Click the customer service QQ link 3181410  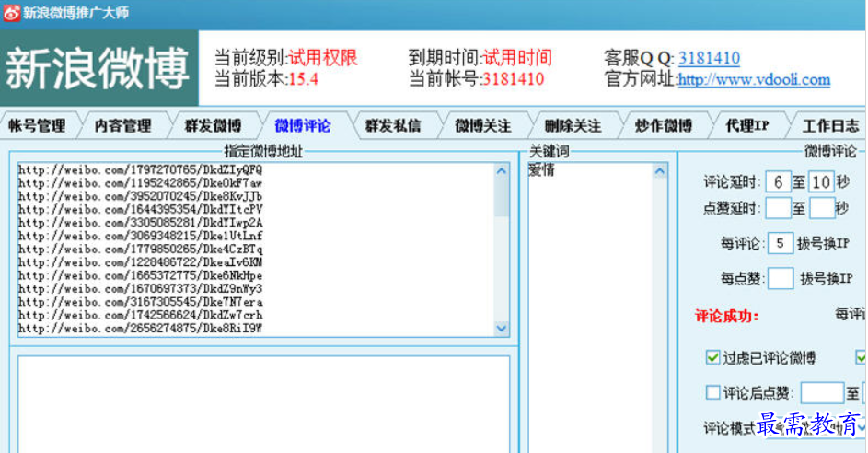709,58
